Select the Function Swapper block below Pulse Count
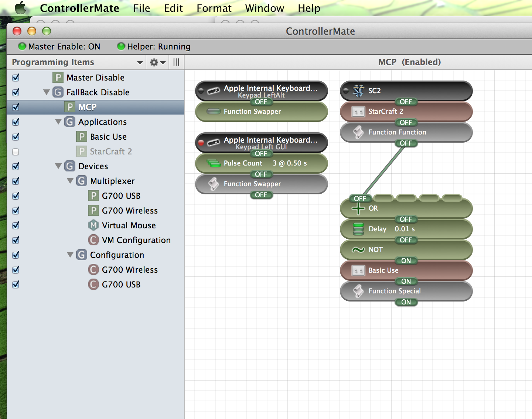532x419 pixels. (x=262, y=184)
